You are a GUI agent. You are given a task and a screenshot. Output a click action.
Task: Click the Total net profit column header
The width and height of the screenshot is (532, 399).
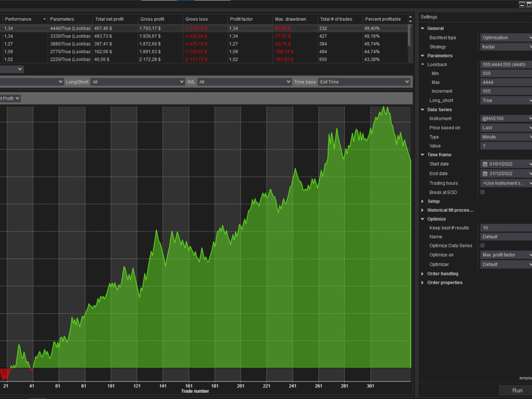click(x=109, y=19)
